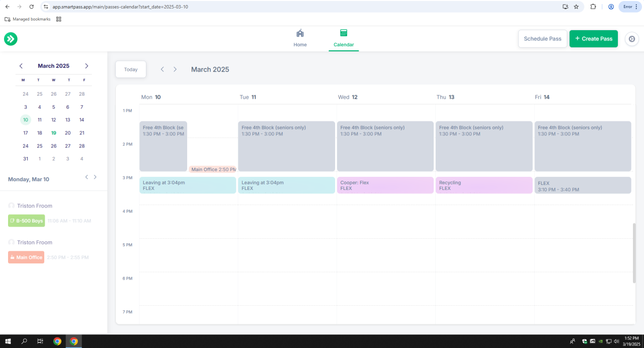Click the Wed 12 column header
The image size is (644, 348).
pos(348,97)
